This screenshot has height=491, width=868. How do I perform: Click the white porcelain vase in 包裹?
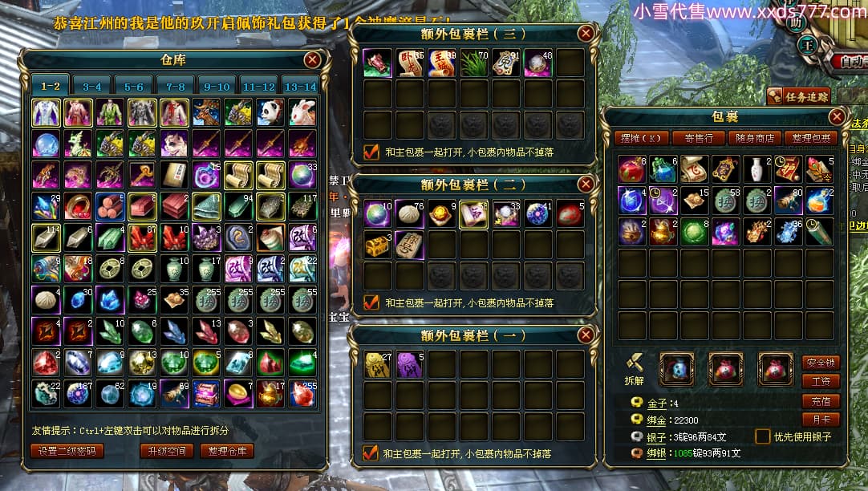coord(757,169)
